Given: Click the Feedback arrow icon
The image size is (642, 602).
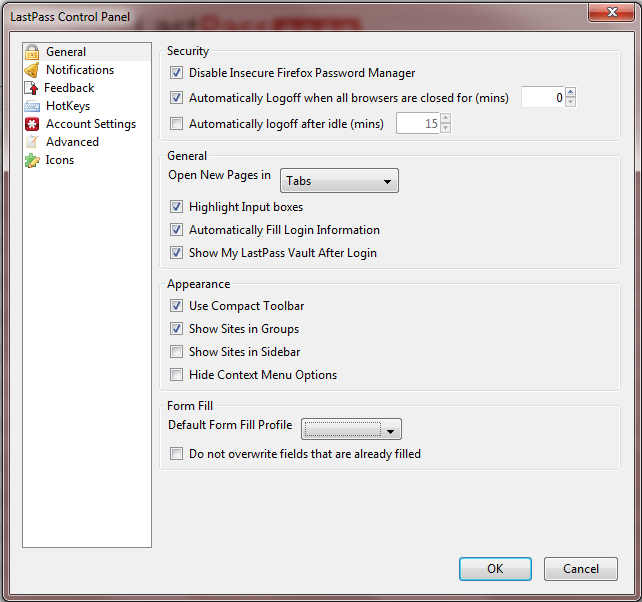Looking at the screenshot, I should pyautogui.click(x=32, y=88).
